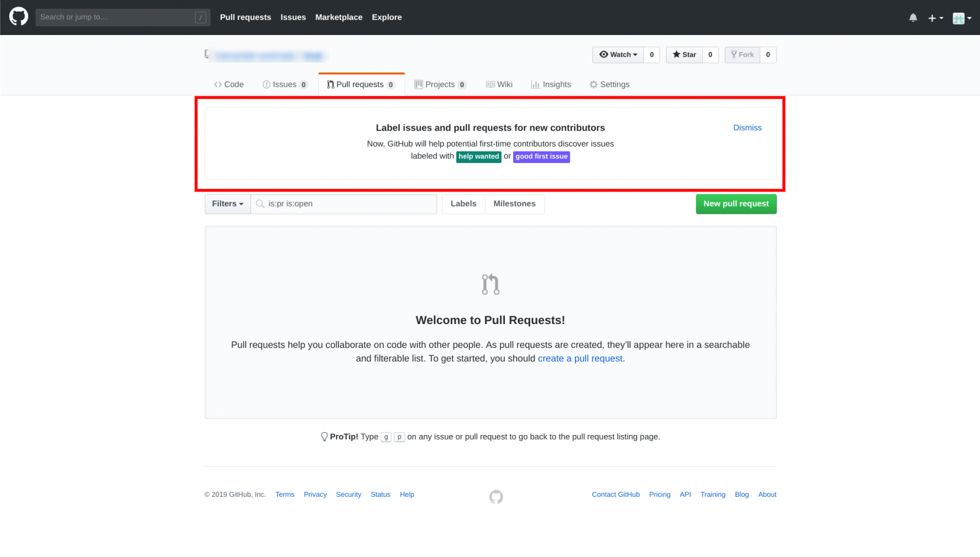Click the purple good first issue label
The width and height of the screenshot is (980, 557).
(541, 156)
